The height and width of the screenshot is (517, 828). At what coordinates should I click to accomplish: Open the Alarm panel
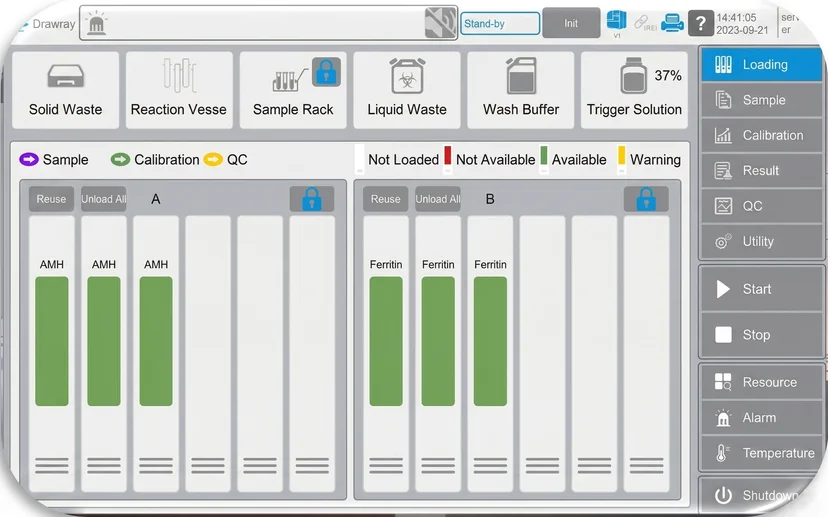(761, 418)
